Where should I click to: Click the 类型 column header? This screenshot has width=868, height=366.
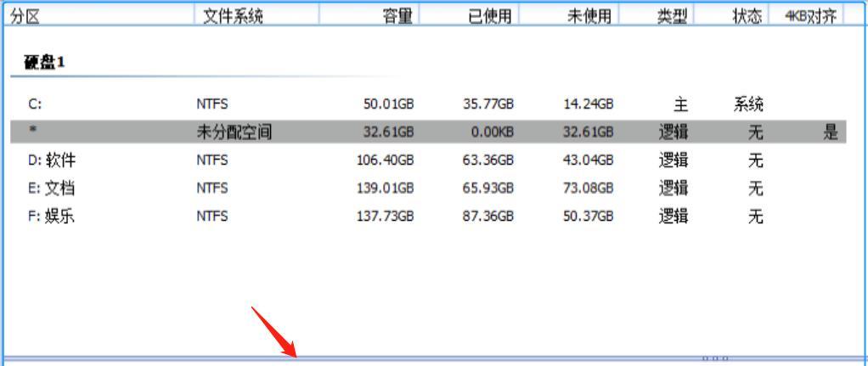pos(657,16)
